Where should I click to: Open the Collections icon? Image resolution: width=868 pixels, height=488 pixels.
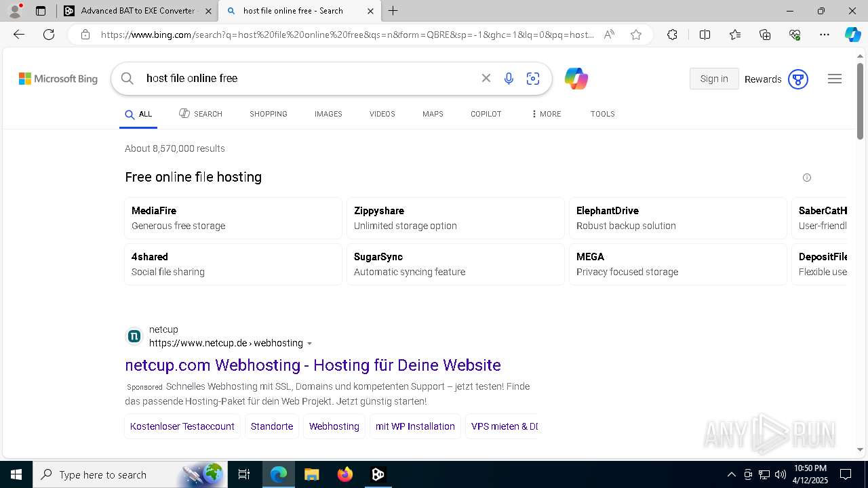point(765,35)
